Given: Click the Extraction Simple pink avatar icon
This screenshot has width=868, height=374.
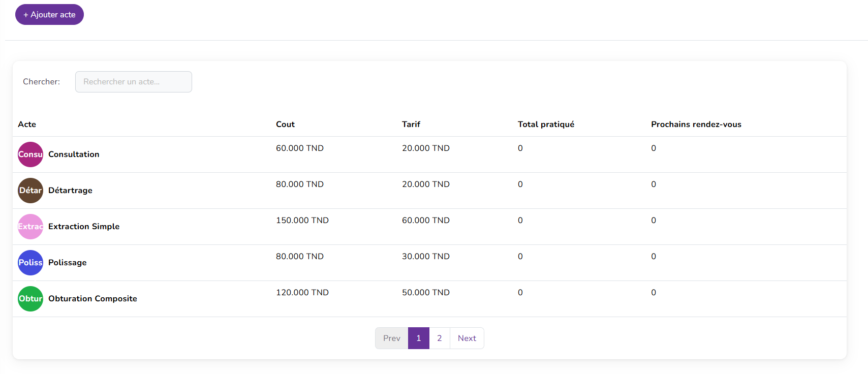Looking at the screenshot, I should click(30, 227).
